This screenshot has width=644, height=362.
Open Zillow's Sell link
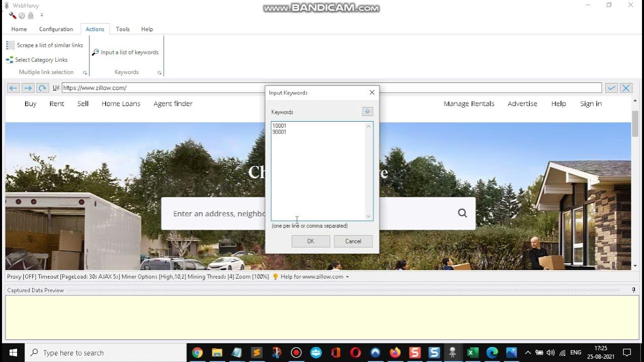83,104
